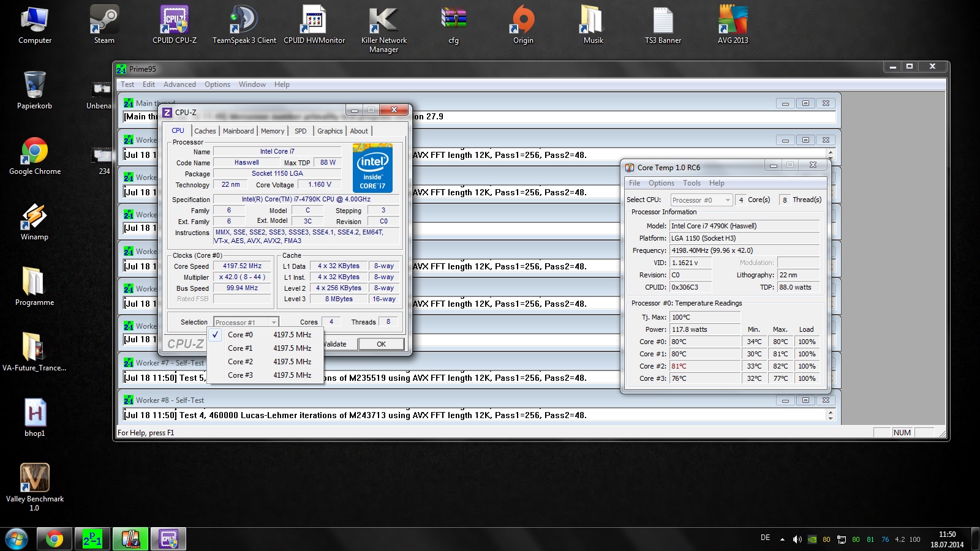980x551 pixels.
Task: Switch to the Memory tab in CPU-Z
Action: [x=273, y=131]
